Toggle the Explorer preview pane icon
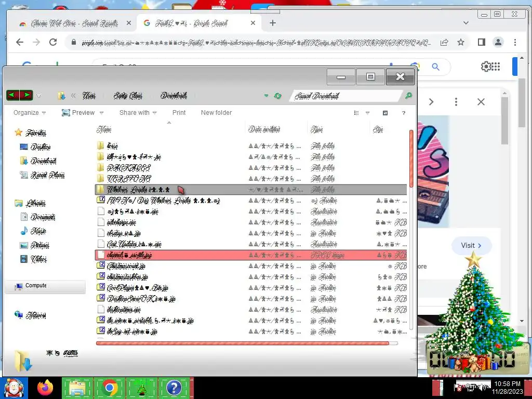This screenshot has width=532, height=399. point(385,113)
